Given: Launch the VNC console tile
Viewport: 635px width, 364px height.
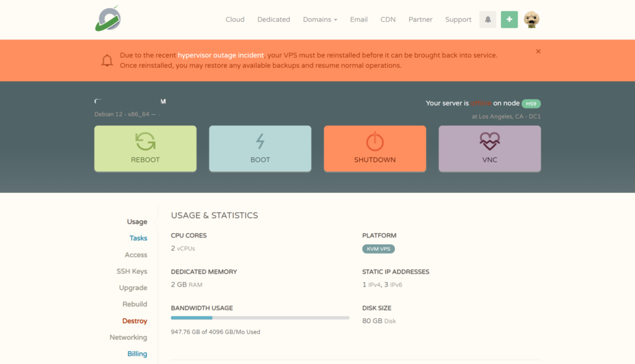Looking at the screenshot, I should coord(489,149).
